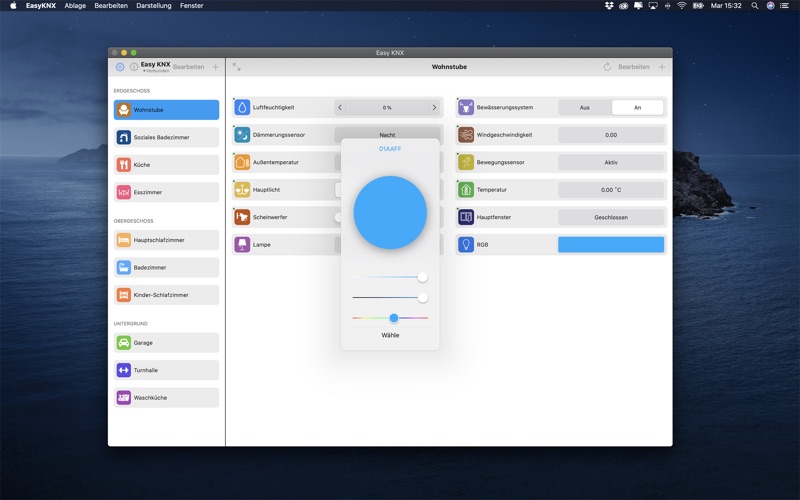Toggle fullscreen with the expand arrows icon
The height and width of the screenshot is (500, 800).
click(237, 67)
